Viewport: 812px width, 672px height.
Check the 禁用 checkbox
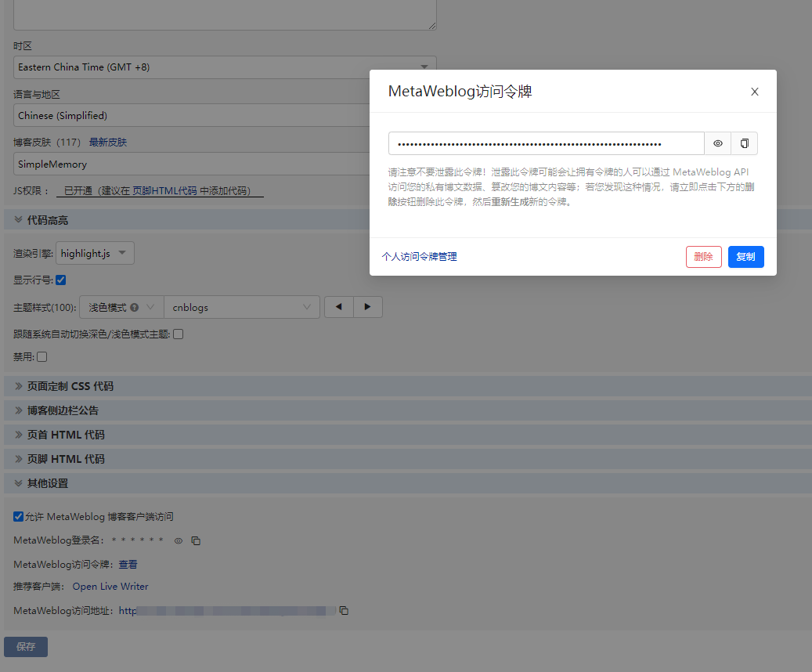(42, 357)
